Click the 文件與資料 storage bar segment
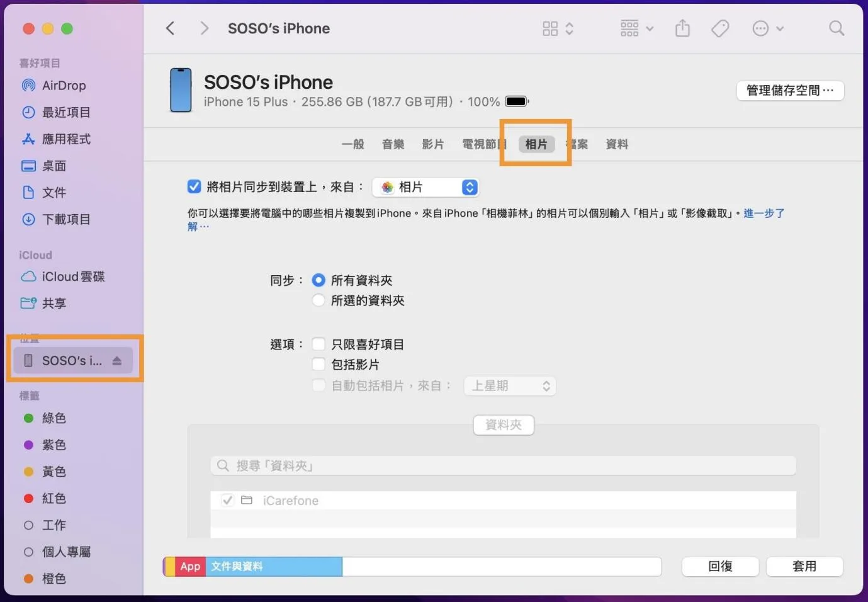Image resolution: width=868 pixels, height=602 pixels. click(x=274, y=567)
